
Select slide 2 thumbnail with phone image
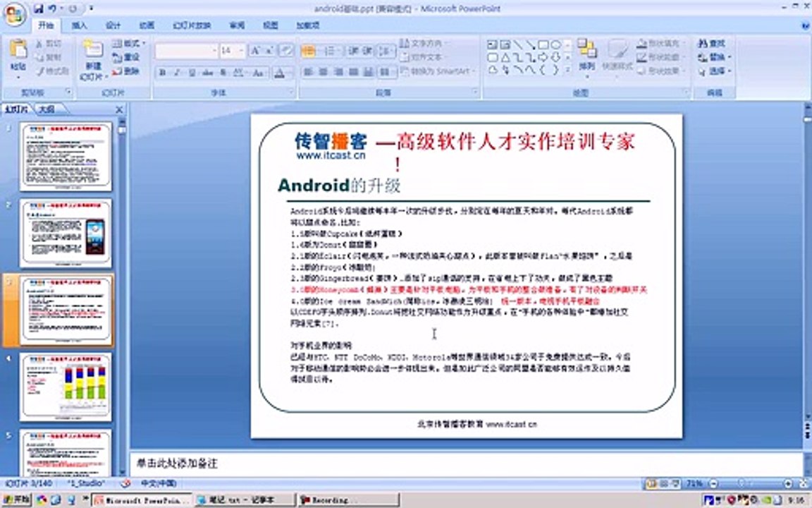pyautogui.click(x=66, y=234)
